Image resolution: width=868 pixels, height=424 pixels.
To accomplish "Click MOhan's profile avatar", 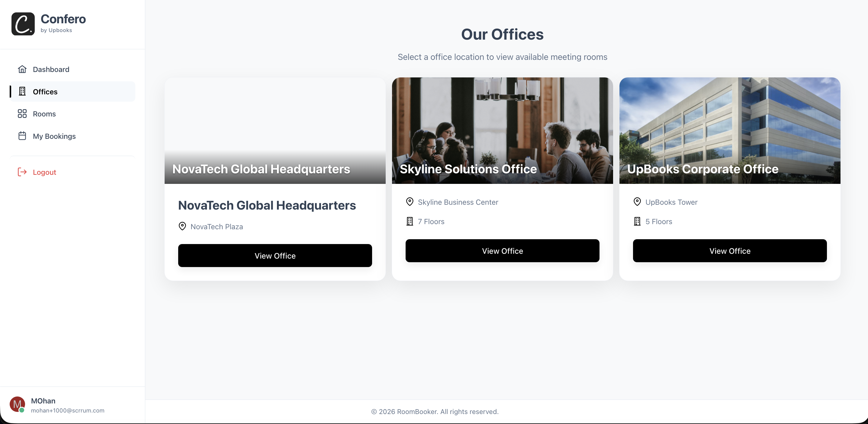I will pos(17,404).
